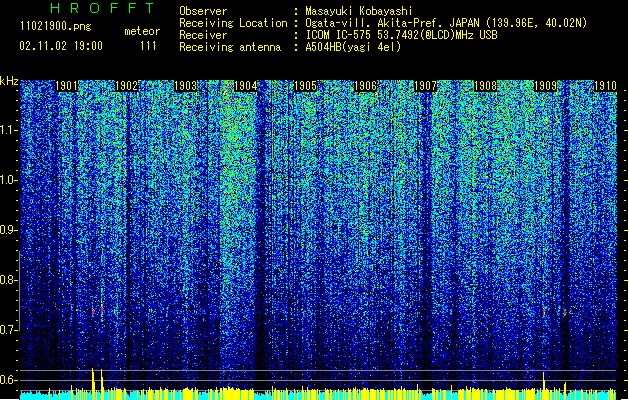Click the receiving location Ogata-vill. Akita-Pref. JAPAN text
Viewport: 629px width, 400px height.
point(446,23)
